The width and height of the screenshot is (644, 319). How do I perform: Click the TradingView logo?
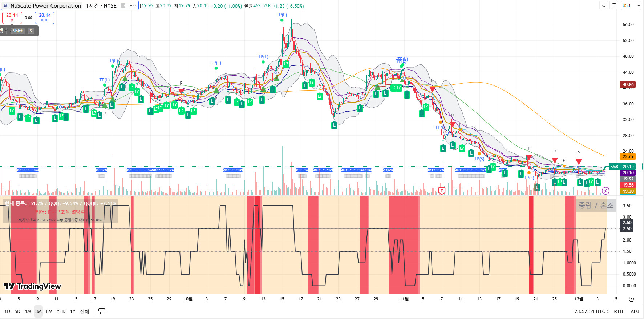click(x=32, y=286)
